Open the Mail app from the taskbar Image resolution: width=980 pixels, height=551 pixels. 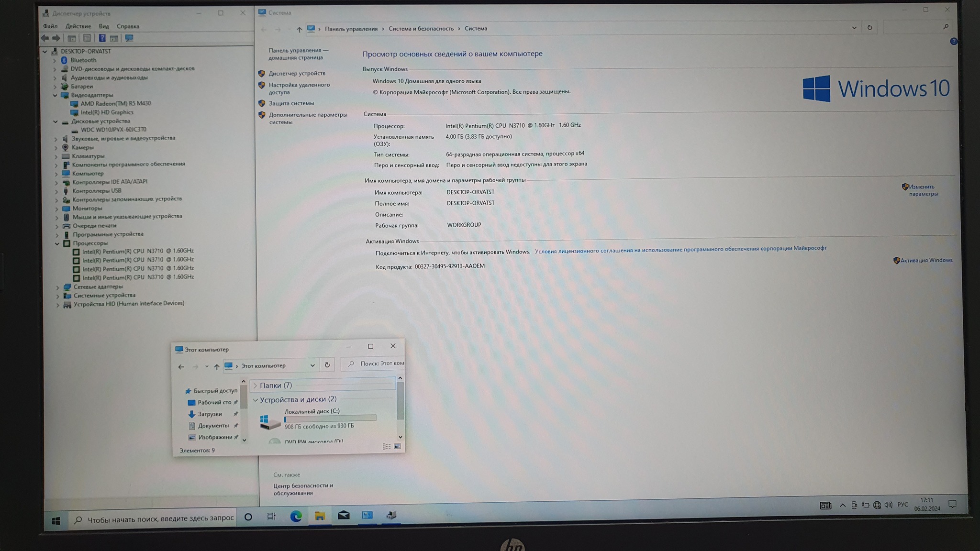click(344, 516)
